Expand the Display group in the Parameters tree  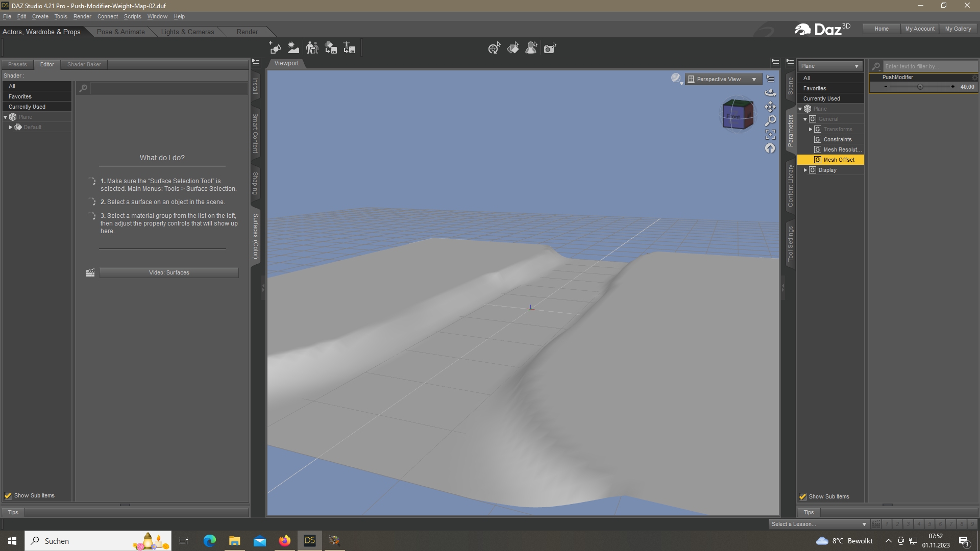(805, 170)
